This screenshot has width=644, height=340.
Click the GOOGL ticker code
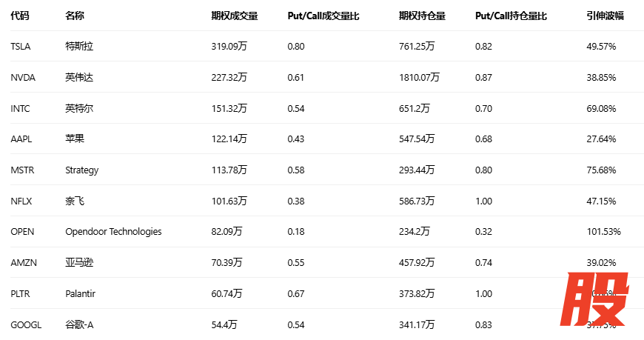[26, 324]
